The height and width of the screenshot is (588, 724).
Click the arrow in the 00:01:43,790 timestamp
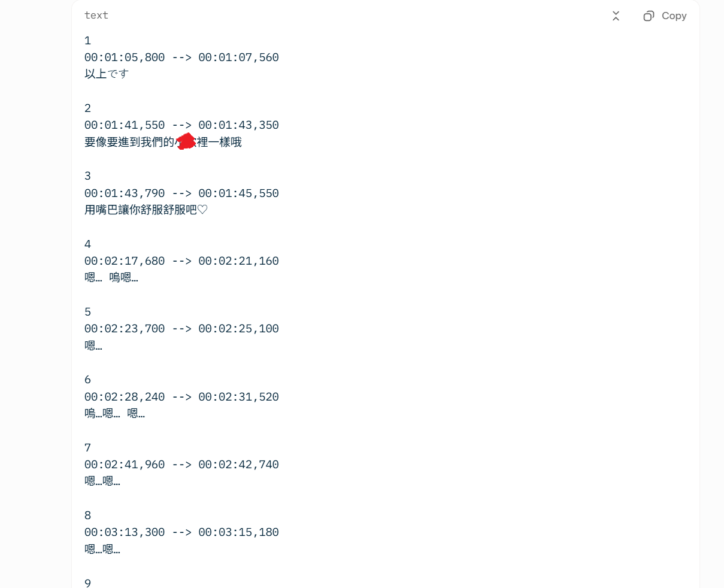pyautogui.click(x=181, y=193)
